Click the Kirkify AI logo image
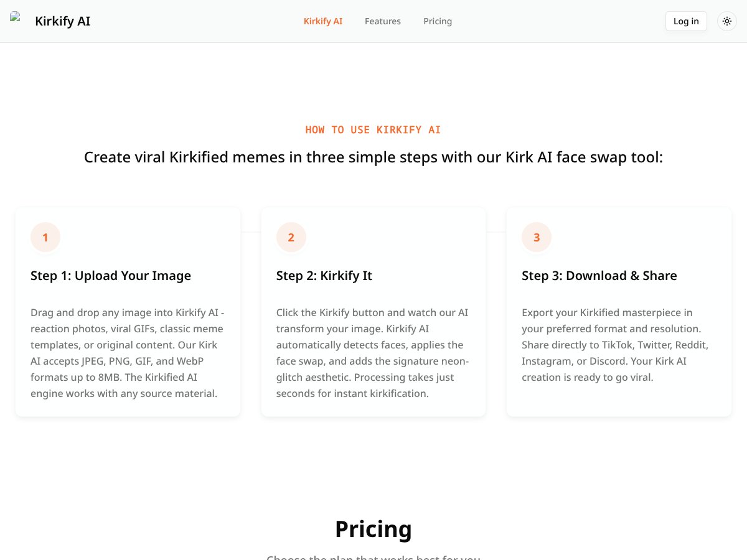 click(16, 17)
